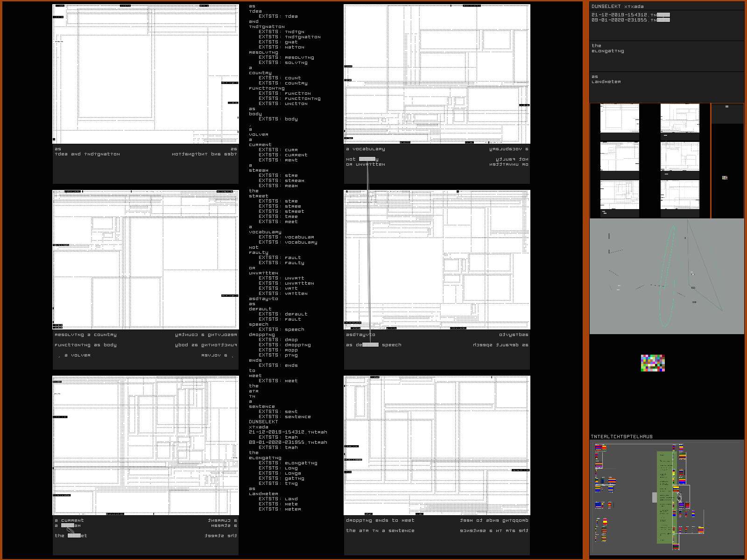Click the INTERLICHTSPIELHAUS panel title
The image size is (747, 560).
click(622, 437)
